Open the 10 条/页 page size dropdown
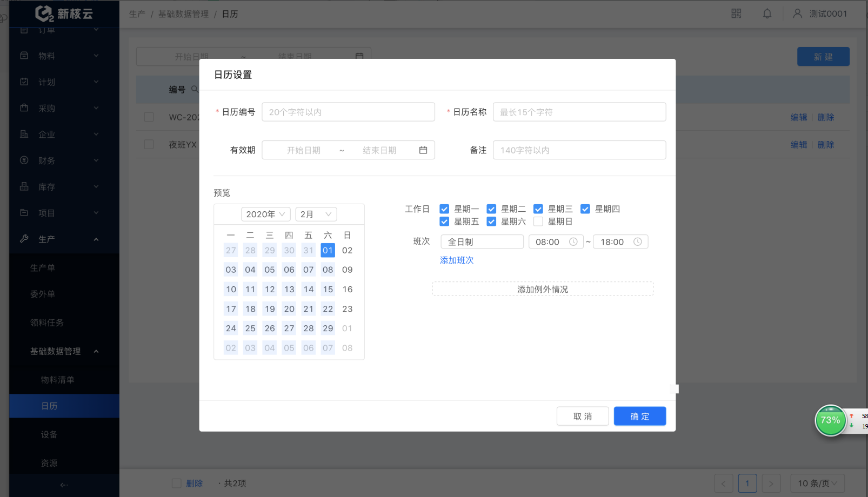 (x=818, y=483)
